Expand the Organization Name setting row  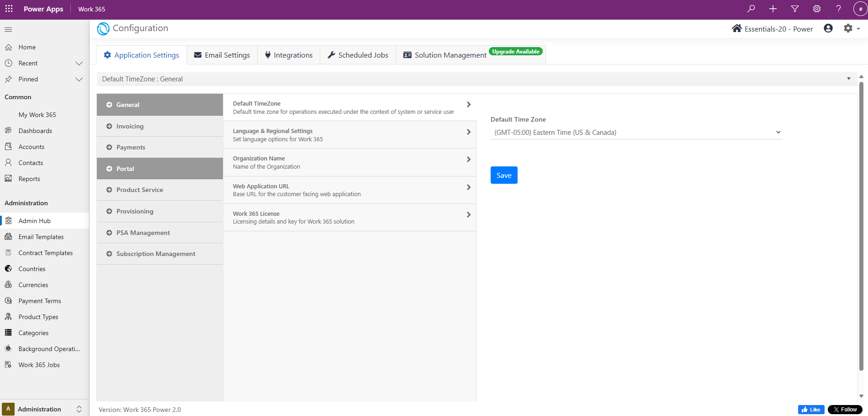[350, 162]
